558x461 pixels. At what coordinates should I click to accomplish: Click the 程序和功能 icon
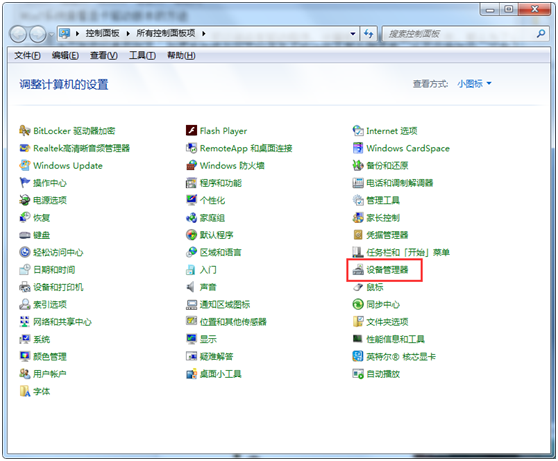tap(191, 183)
